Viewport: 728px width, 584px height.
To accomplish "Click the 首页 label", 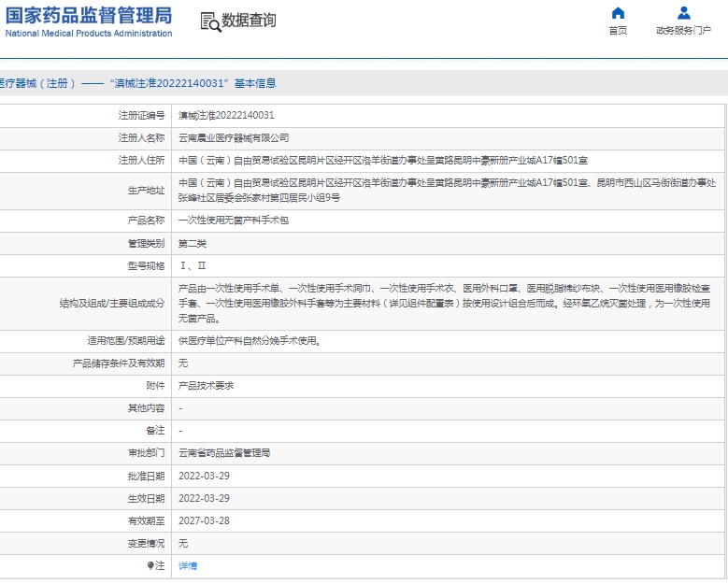I will [618, 31].
